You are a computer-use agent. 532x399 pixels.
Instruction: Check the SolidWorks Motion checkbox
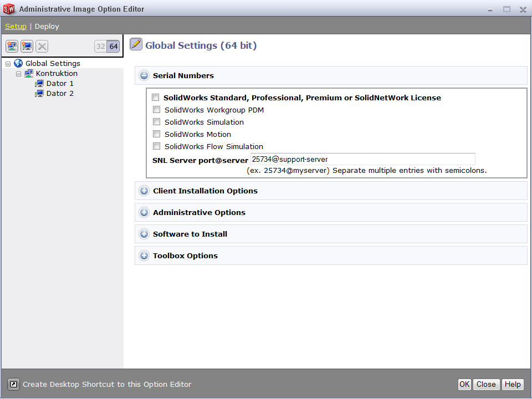click(156, 134)
